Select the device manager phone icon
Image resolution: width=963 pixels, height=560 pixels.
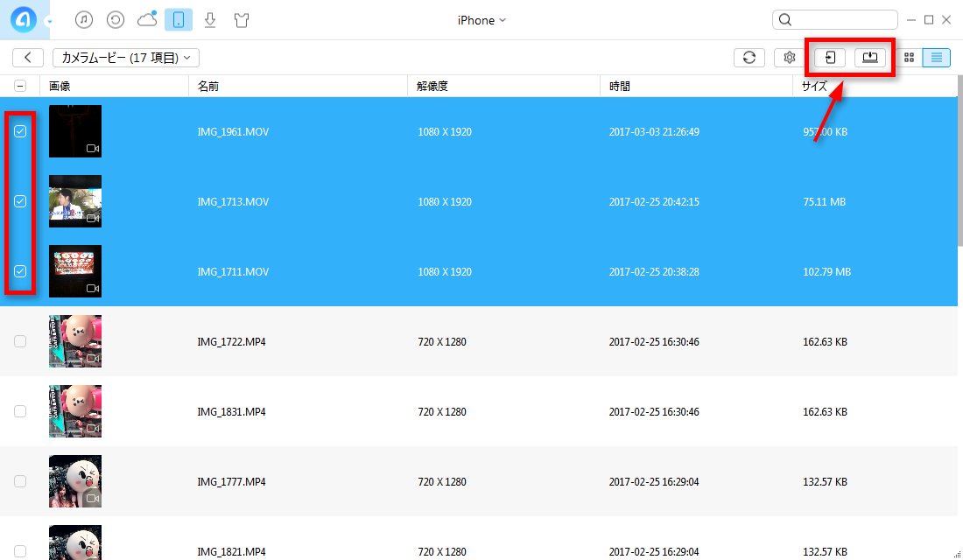[x=178, y=19]
